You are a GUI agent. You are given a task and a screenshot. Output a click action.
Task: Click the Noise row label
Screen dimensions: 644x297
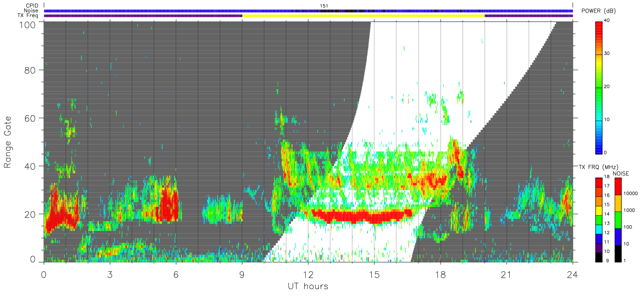31,10
